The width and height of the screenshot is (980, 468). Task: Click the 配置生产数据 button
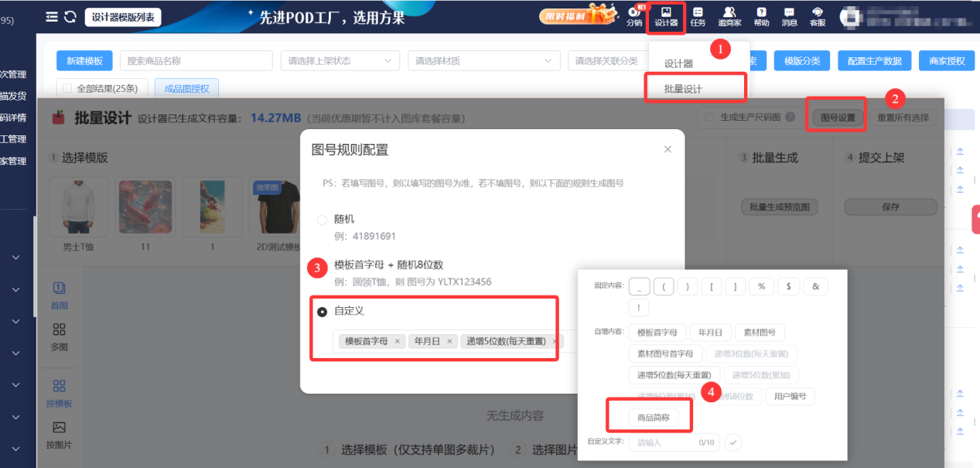coord(875,61)
